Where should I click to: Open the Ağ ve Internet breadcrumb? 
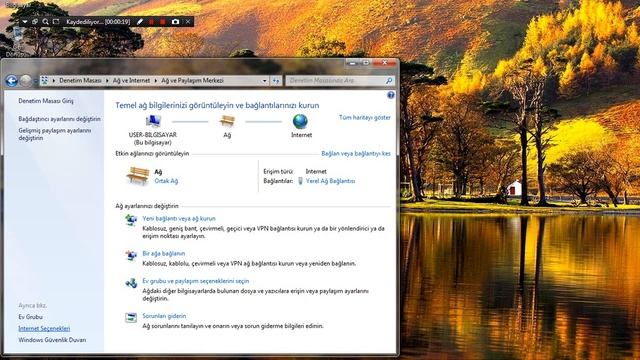pyautogui.click(x=131, y=80)
